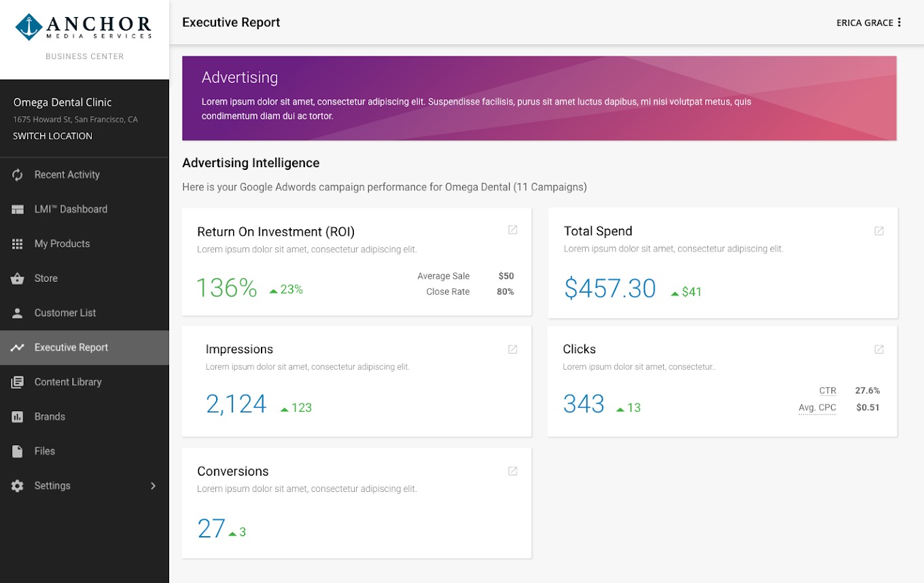The image size is (924, 583).
Task: Open Clicks card external link icon
Action: coord(878,349)
